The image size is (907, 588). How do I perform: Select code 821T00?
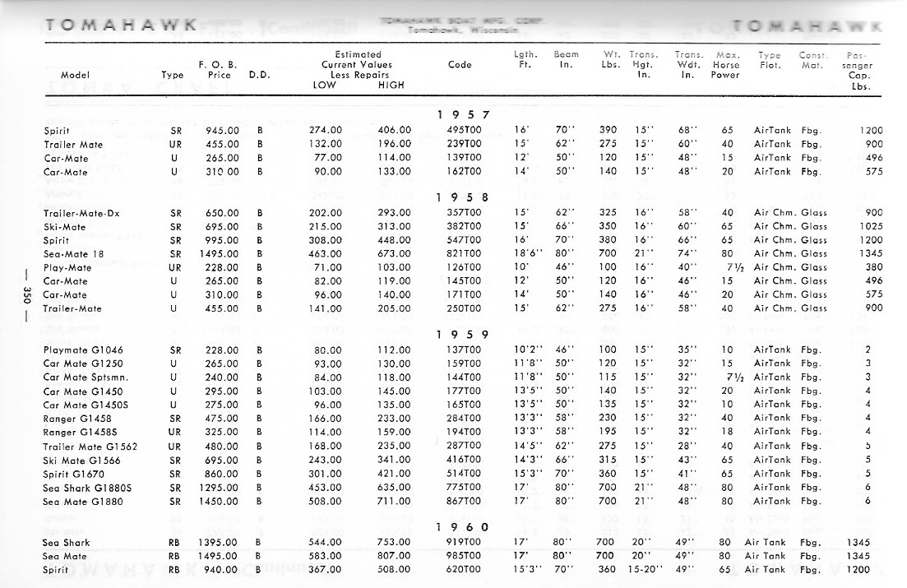pos(464,253)
